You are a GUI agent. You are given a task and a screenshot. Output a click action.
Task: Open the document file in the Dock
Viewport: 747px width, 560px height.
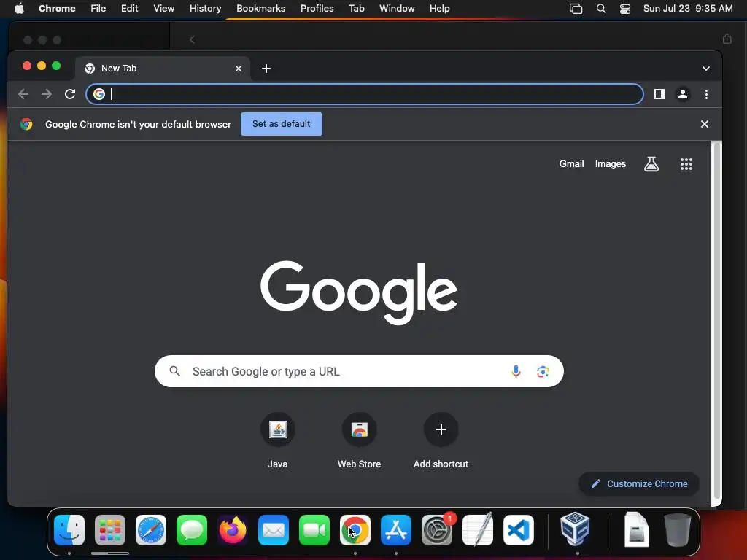636,529
